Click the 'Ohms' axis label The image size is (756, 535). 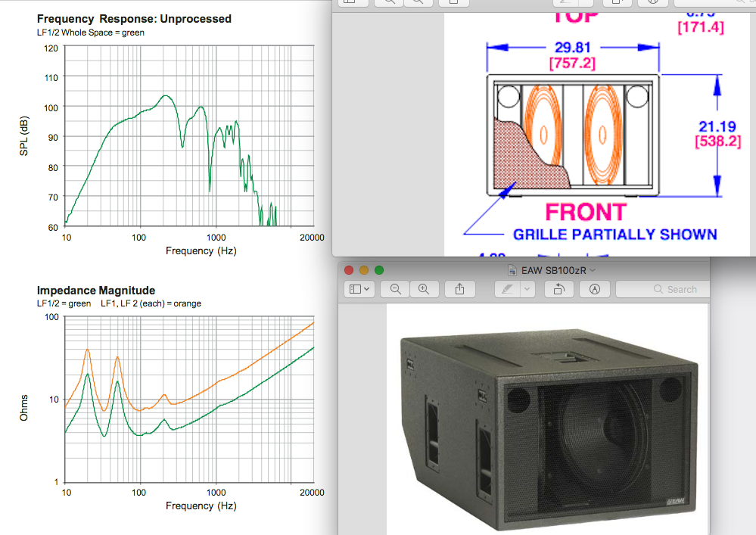point(23,408)
